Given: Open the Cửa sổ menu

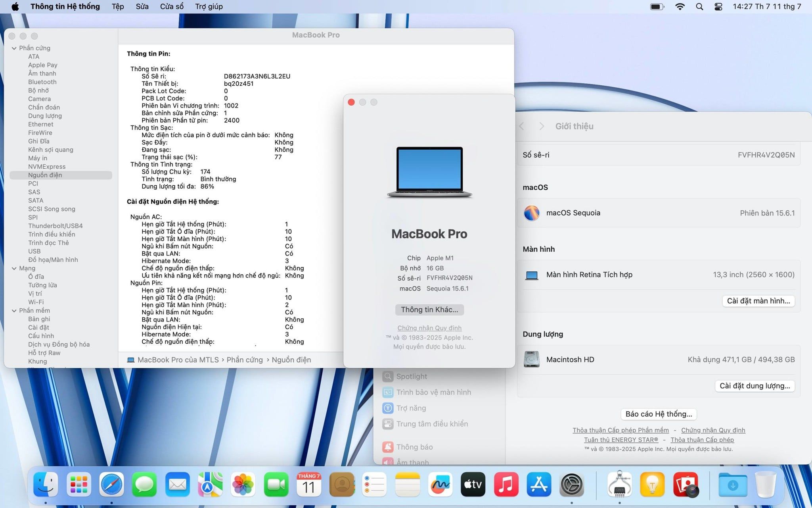Looking at the screenshot, I should [172, 7].
